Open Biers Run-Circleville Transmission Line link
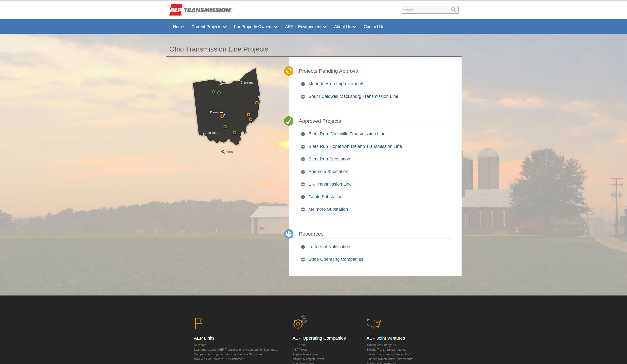Viewport: 627px width, 364px height. point(347,134)
